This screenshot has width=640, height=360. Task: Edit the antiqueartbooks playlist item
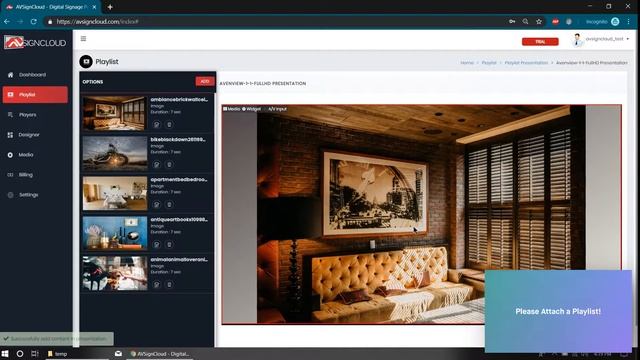pyautogui.click(x=157, y=244)
